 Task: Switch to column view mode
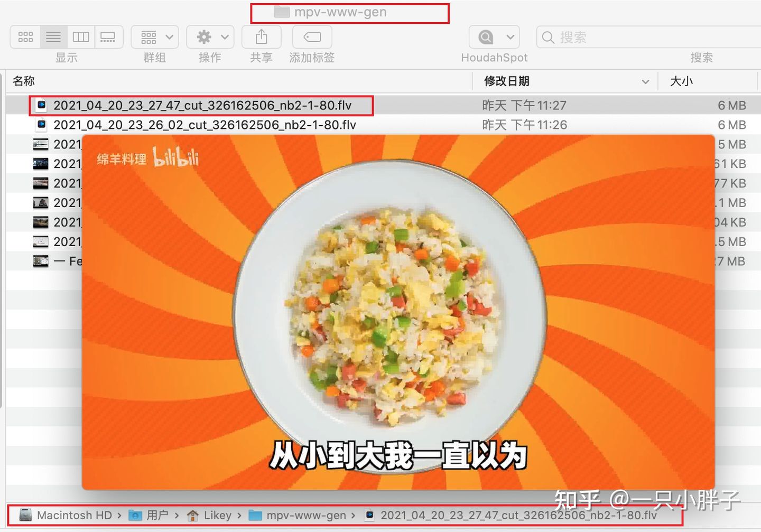tap(81, 37)
